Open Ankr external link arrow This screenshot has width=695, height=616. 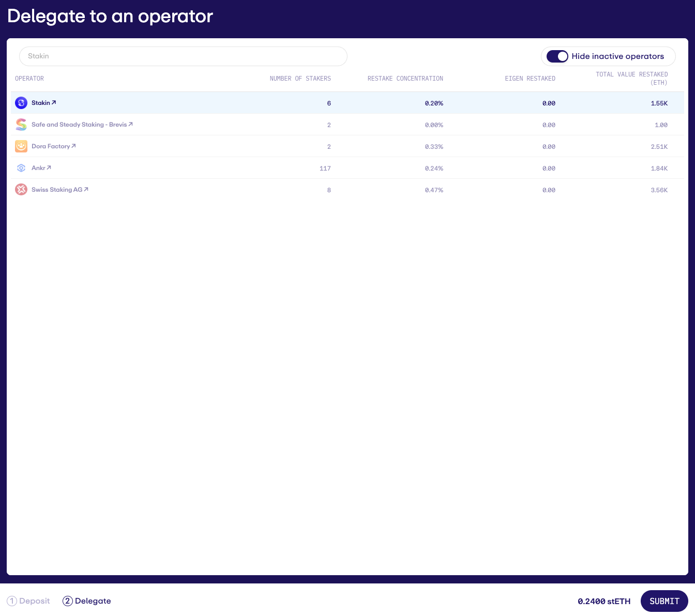click(x=49, y=168)
